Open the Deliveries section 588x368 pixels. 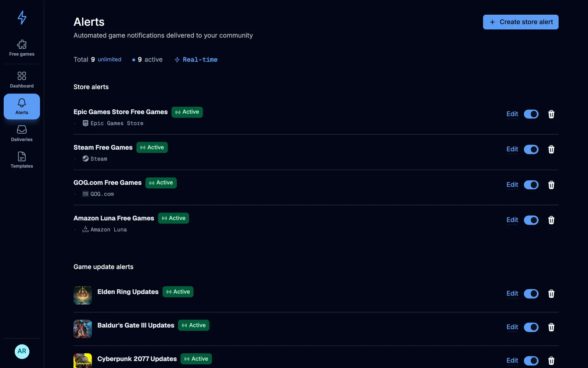tap(22, 134)
